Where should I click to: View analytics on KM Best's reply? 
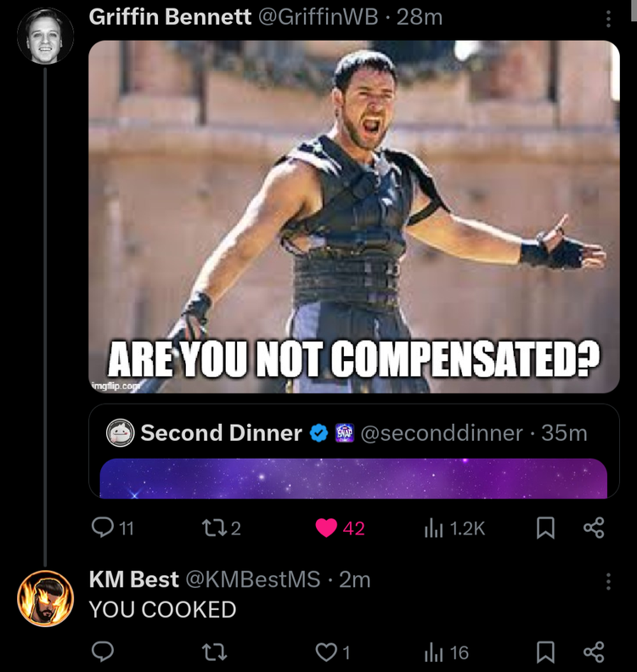click(446, 652)
